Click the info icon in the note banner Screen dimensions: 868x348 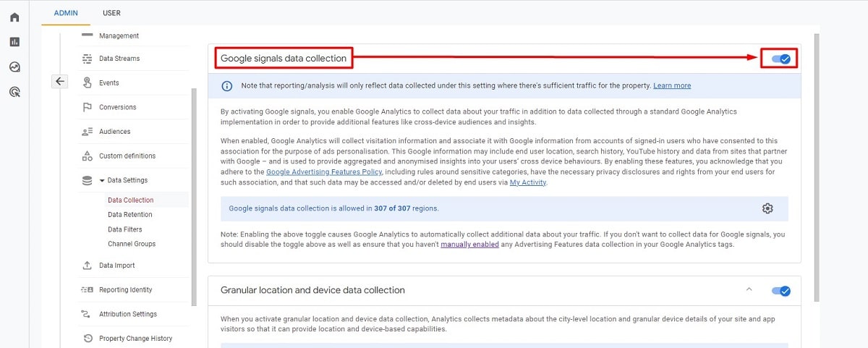coord(226,85)
